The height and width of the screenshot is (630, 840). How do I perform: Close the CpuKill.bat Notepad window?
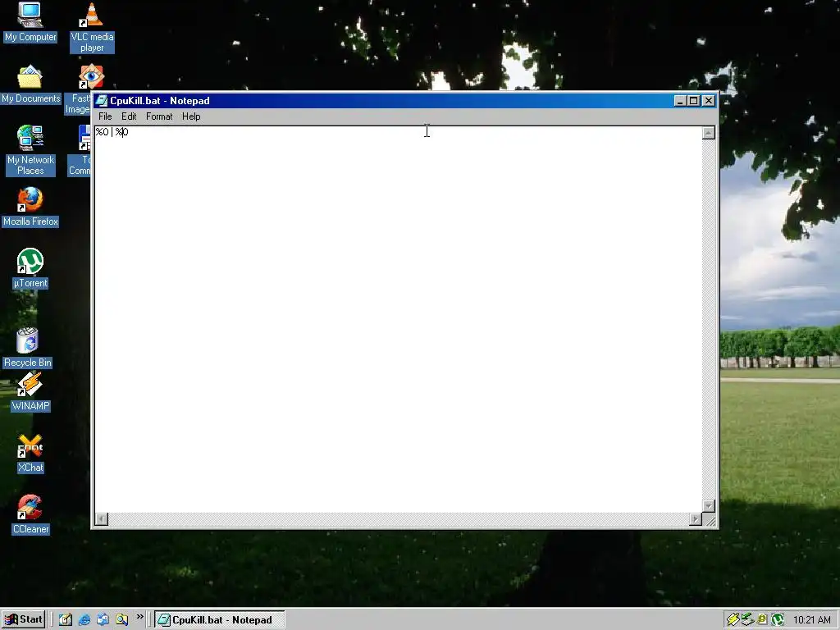click(x=708, y=101)
